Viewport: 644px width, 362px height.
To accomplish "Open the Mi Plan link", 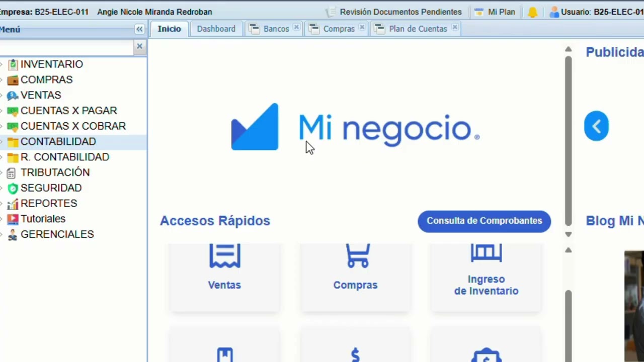I will (495, 12).
